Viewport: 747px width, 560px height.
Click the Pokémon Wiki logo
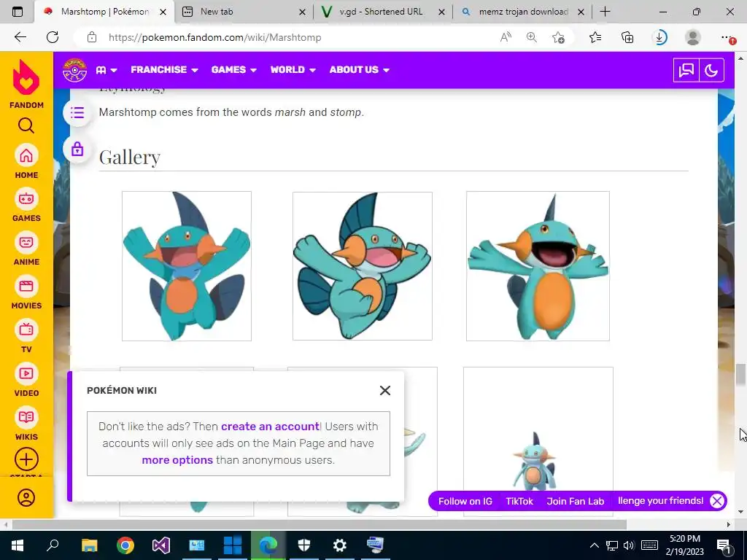pyautogui.click(x=75, y=70)
